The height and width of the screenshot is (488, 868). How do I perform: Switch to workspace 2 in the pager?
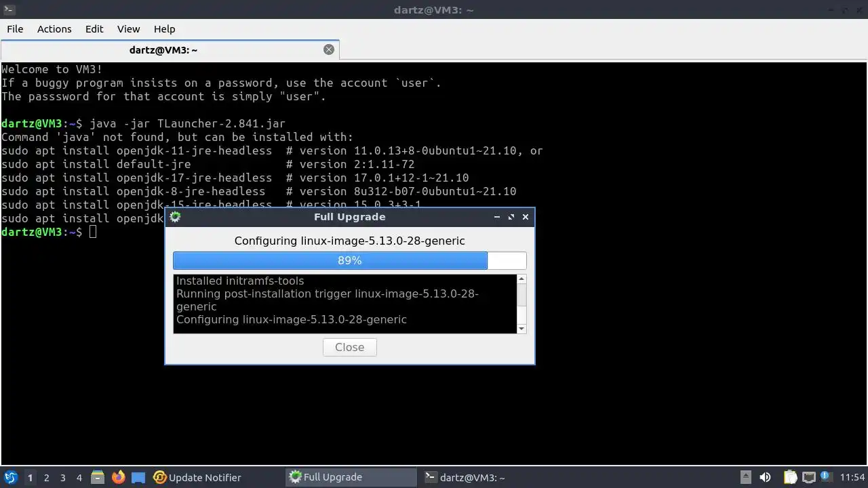(46, 478)
